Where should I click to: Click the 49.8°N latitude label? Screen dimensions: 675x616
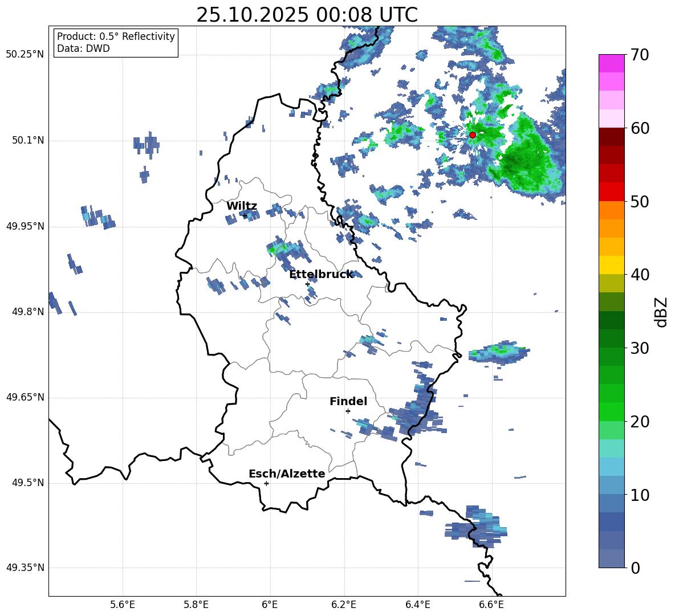coord(27,312)
